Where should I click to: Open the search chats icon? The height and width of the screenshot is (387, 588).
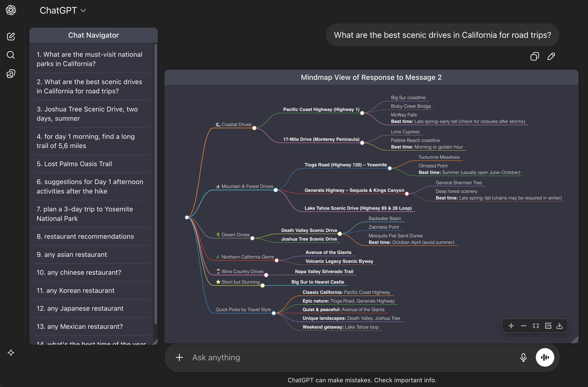click(11, 55)
